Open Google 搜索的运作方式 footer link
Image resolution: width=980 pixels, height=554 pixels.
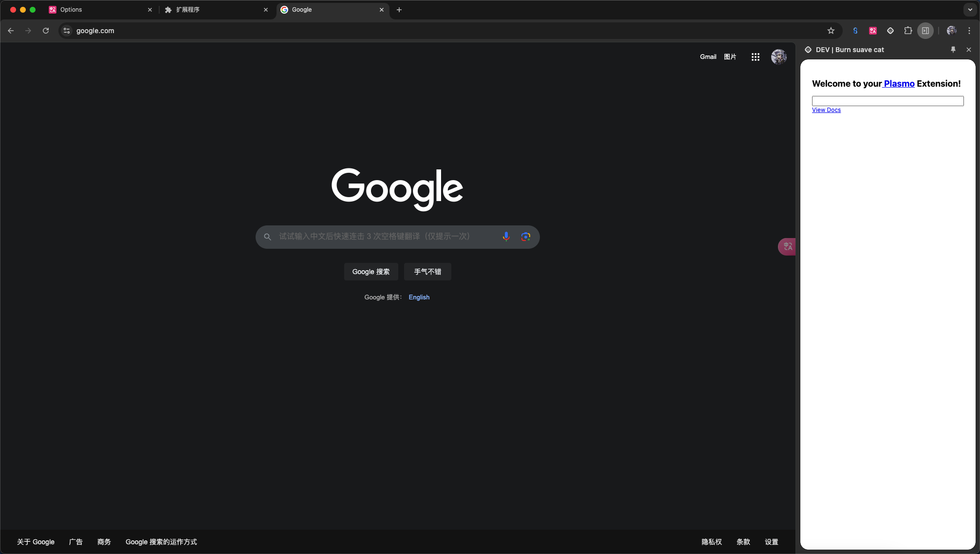(x=161, y=542)
